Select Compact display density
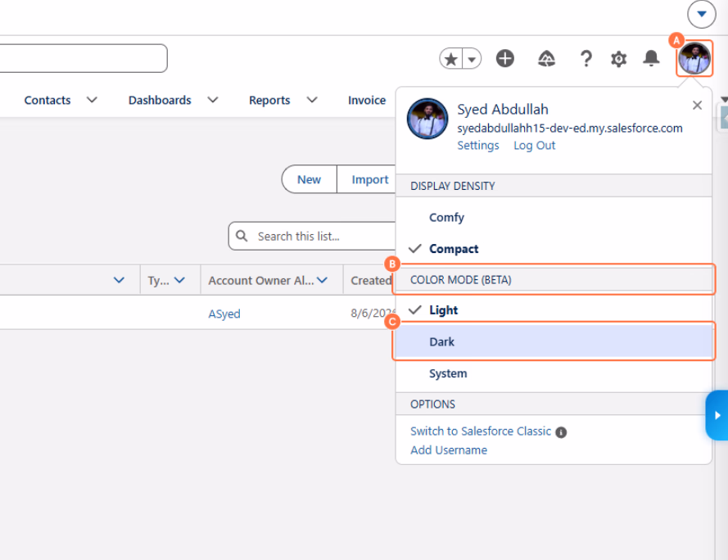 pyautogui.click(x=554, y=249)
